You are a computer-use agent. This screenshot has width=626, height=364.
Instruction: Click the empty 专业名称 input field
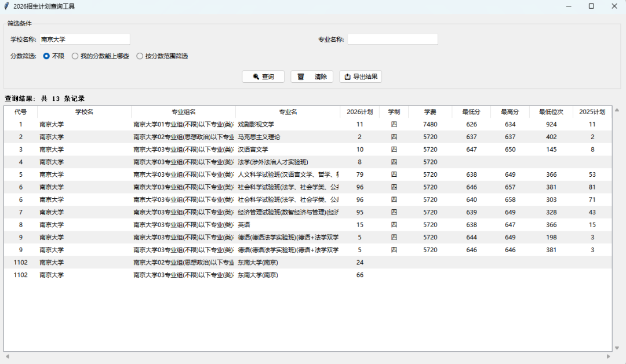pyautogui.click(x=392, y=39)
